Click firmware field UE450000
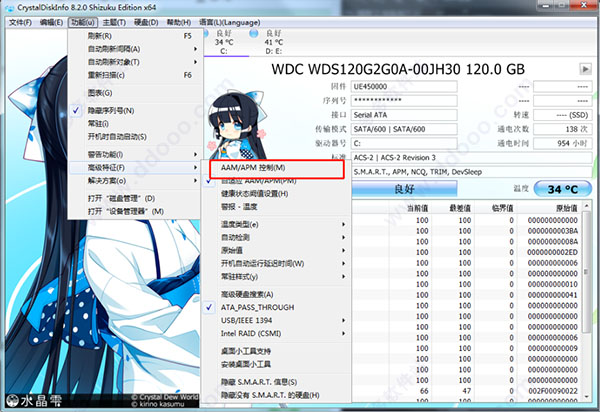Viewport: 600px width, 412px height. coord(404,86)
